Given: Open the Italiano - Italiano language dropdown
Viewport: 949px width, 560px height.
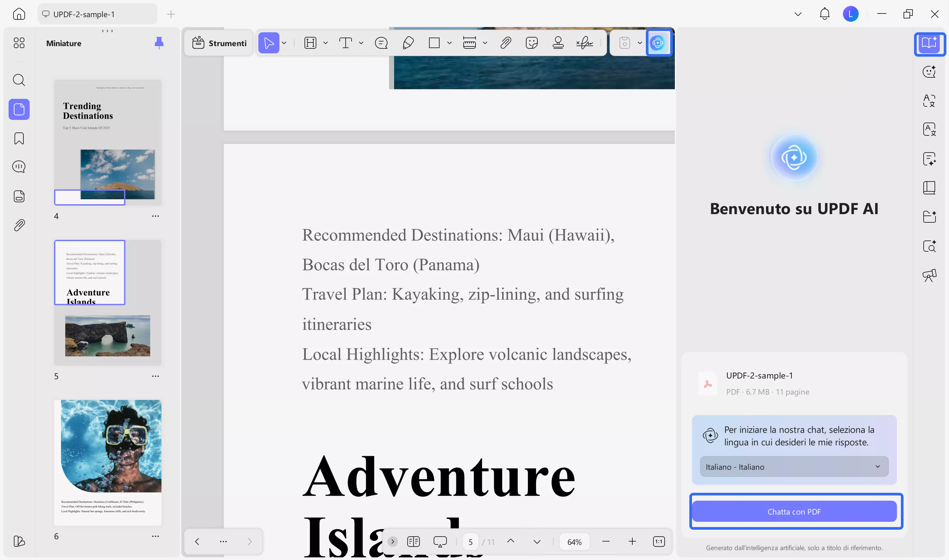Looking at the screenshot, I should tap(793, 466).
